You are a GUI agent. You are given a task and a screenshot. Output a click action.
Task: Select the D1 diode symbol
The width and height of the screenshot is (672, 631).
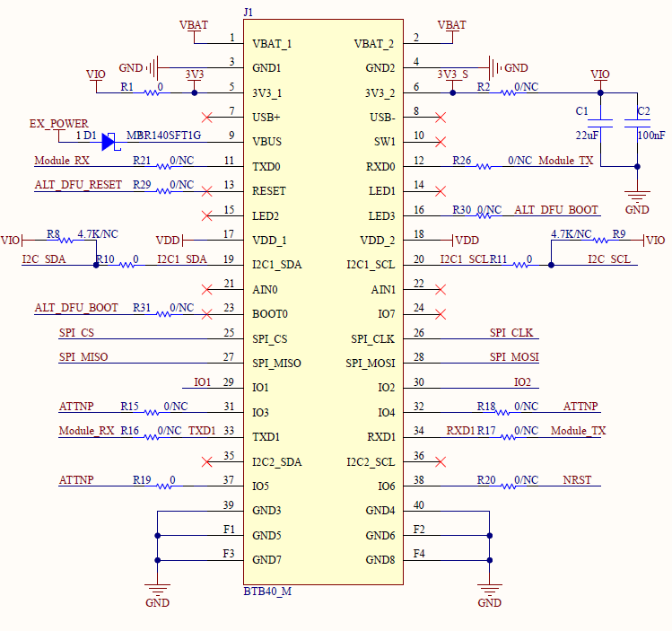point(109,142)
